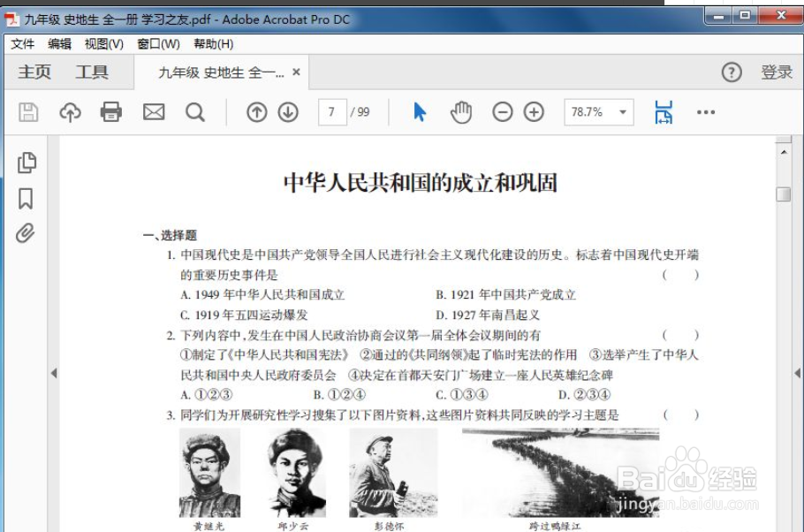Expand the ellipsis for more tools
Viewport: 804px width, 532px height.
tap(705, 111)
